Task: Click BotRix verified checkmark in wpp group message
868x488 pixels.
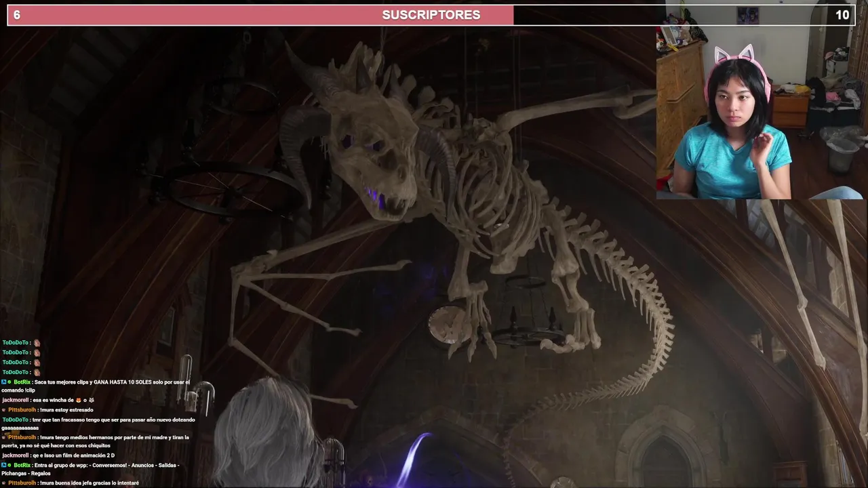Action: [10, 465]
